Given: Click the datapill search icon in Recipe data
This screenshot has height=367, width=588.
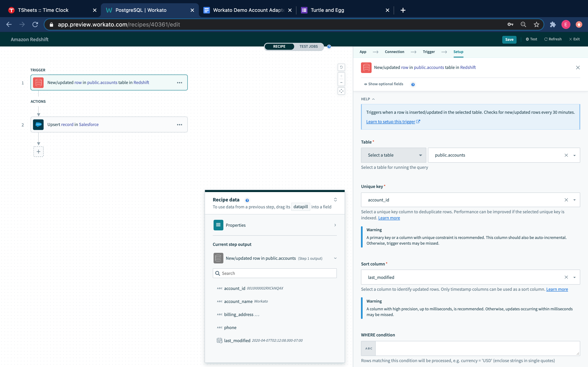Looking at the screenshot, I should click(x=218, y=273).
